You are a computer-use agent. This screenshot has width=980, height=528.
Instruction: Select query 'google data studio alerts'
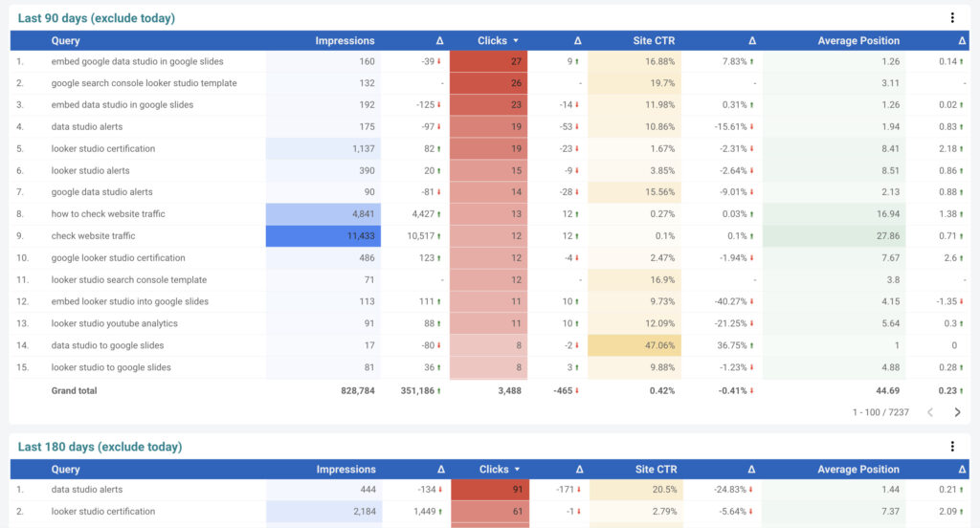tap(101, 192)
